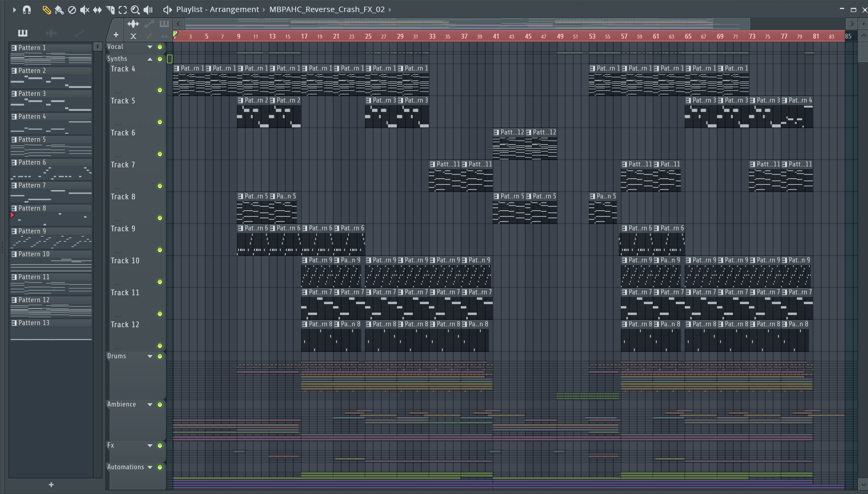Select the Slice blade tool

click(x=110, y=10)
